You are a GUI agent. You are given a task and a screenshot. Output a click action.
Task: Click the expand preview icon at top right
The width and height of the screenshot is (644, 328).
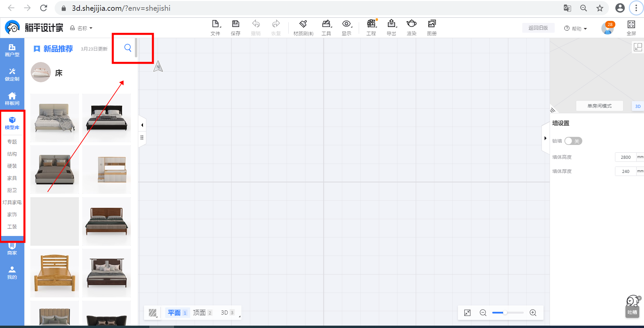(638, 47)
